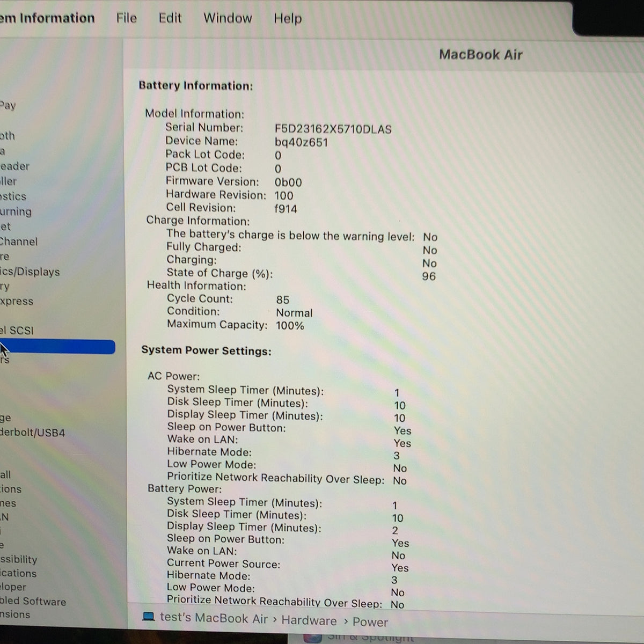Click cycle count value 85
Image resolution: width=644 pixels, height=644 pixels.
tap(283, 300)
